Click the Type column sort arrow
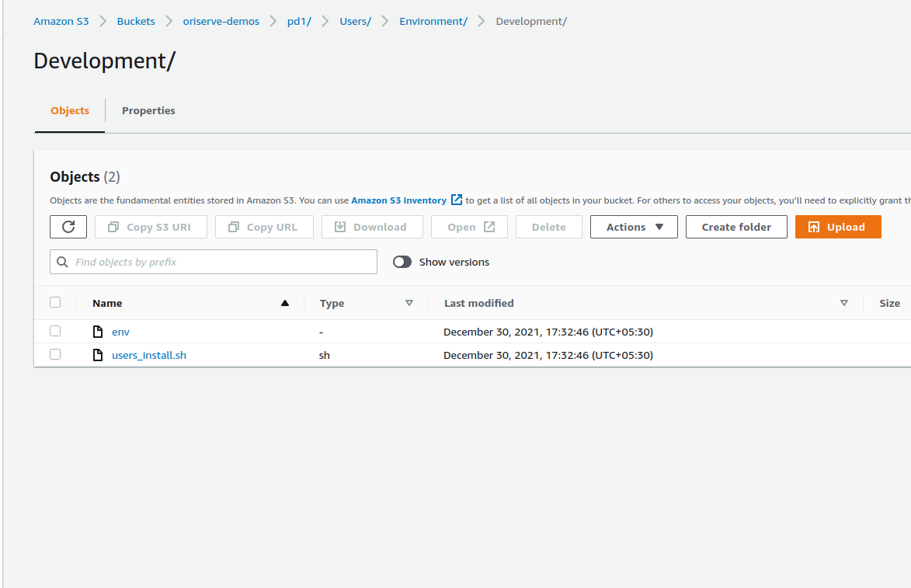 [409, 303]
